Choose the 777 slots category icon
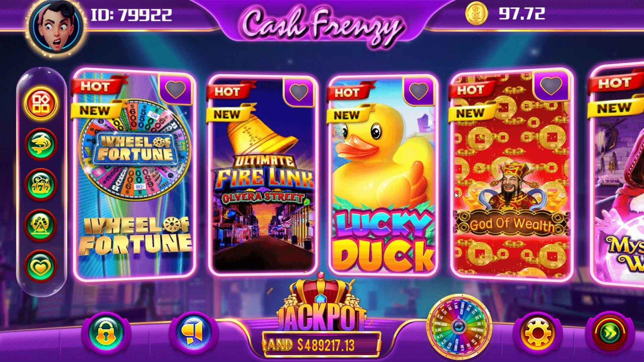Viewport: 644px width, 362px height. point(41,185)
